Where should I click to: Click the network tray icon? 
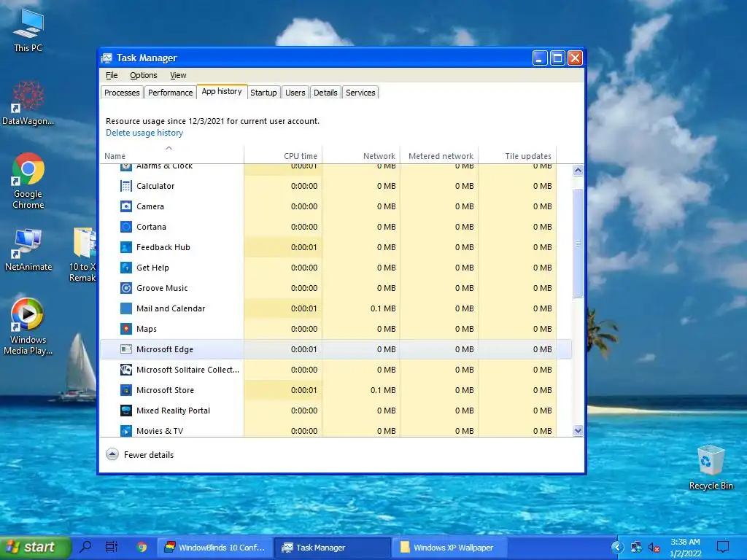[x=636, y=548]
